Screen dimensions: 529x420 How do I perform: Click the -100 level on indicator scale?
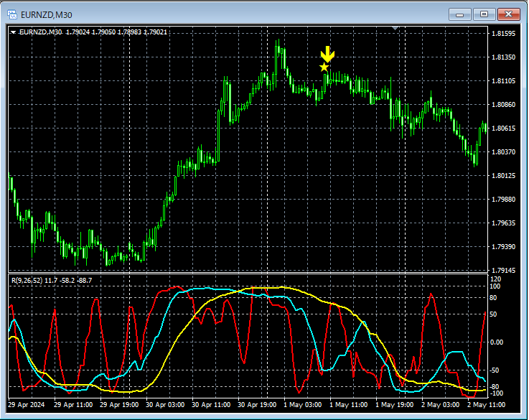(497, 393)
